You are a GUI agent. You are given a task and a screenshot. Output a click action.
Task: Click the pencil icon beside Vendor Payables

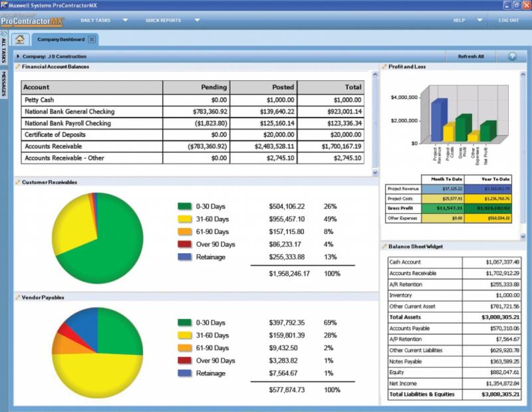(18, 298)
